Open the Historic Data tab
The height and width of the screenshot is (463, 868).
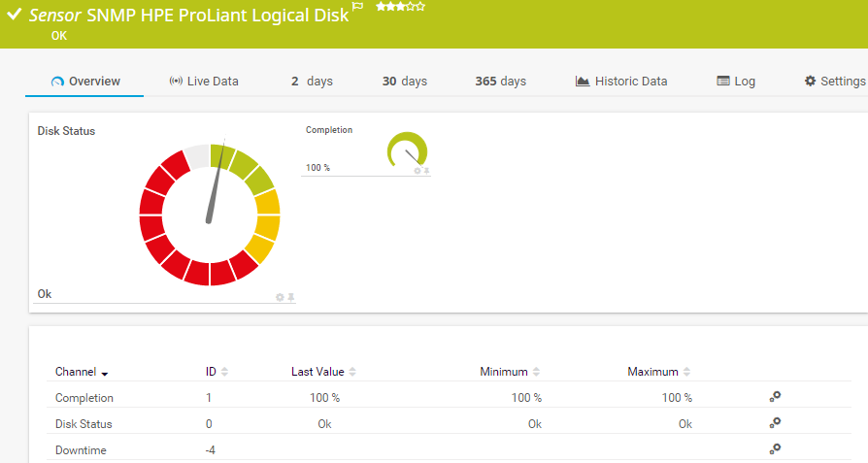coord(621,82)
